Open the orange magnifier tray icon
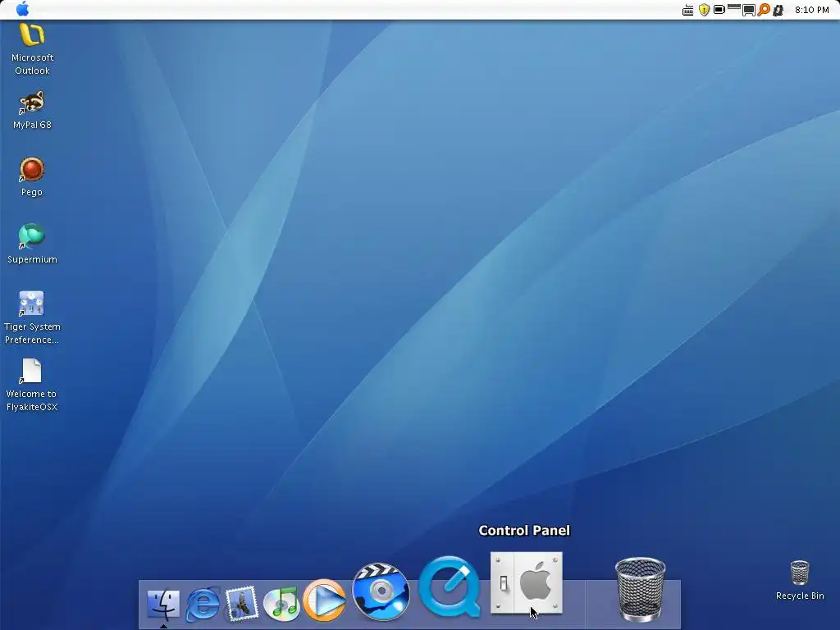 coord(764,10)
